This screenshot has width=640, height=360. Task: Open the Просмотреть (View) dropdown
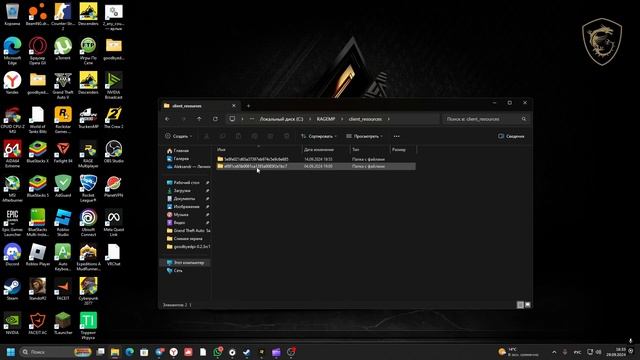tap(364, 136)
